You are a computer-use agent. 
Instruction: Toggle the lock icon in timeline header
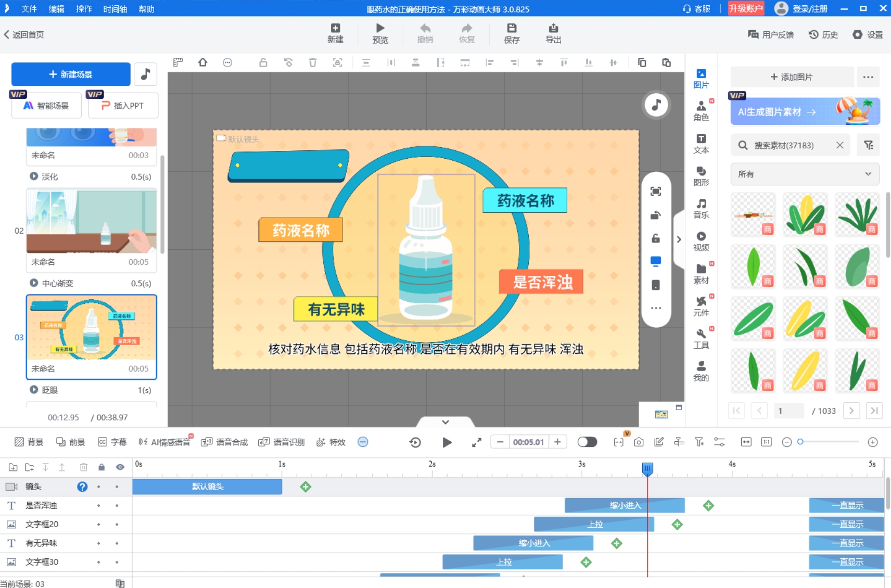[x=101, y=467]
